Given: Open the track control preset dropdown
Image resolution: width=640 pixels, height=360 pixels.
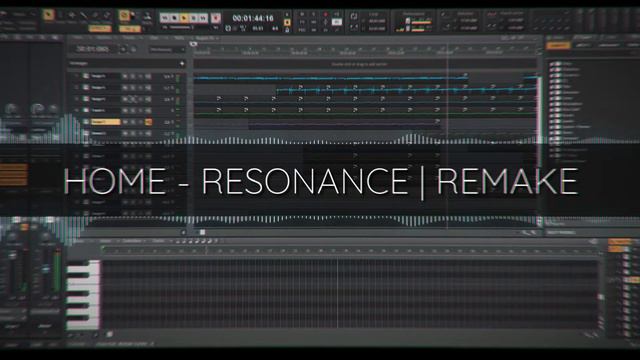Looking at the screenshot, I should click(167, 49).
